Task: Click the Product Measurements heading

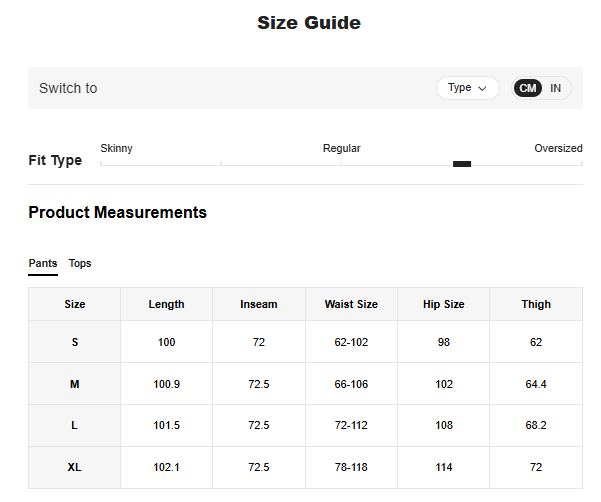Action: click(x=118, y=212)
